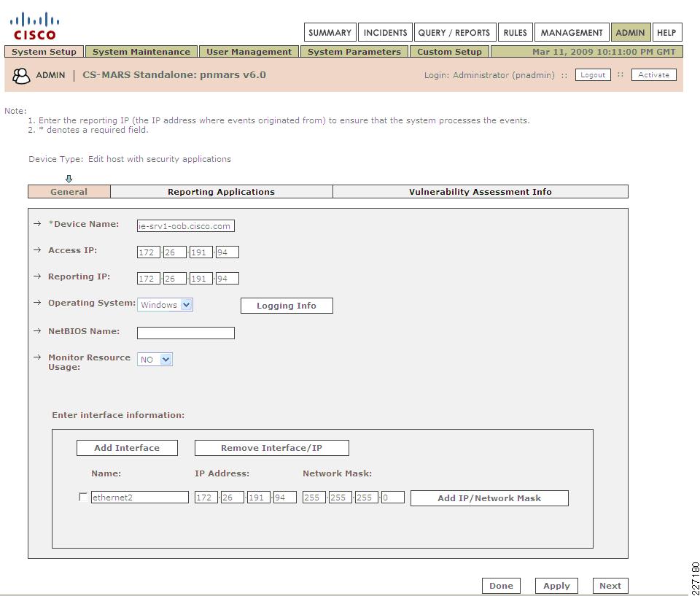
Task: Click Add IP/Network Mask button
Action: point(489,498)
